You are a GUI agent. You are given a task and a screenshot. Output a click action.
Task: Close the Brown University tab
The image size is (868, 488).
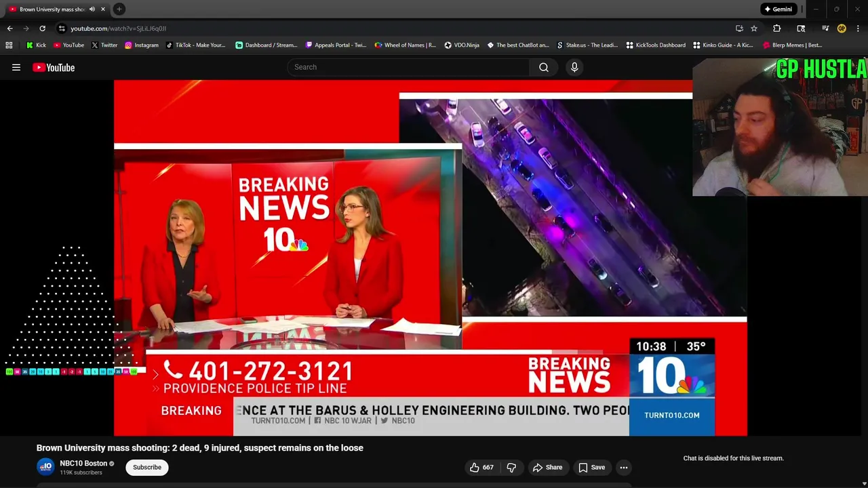point(103,9)
